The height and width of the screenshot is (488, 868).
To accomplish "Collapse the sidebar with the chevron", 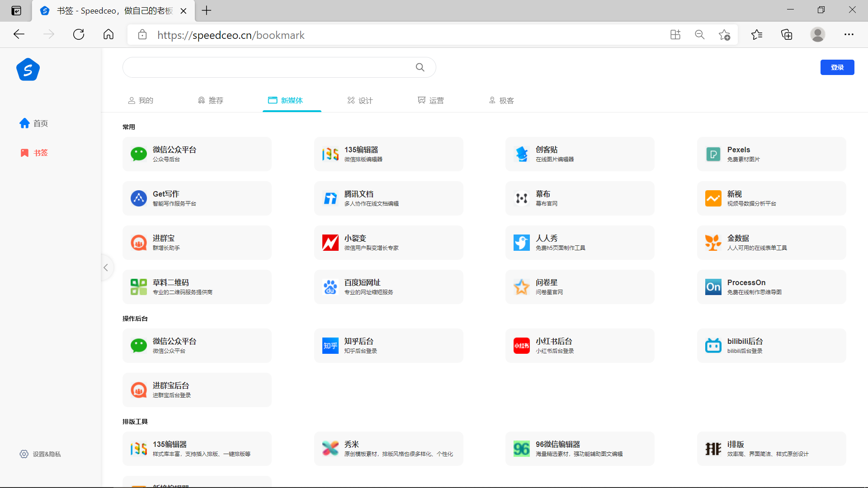I will tap(106, 267).
